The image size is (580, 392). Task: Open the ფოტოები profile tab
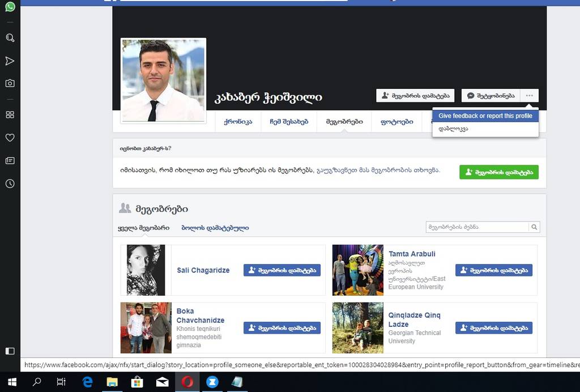click(x=396, y=121)
